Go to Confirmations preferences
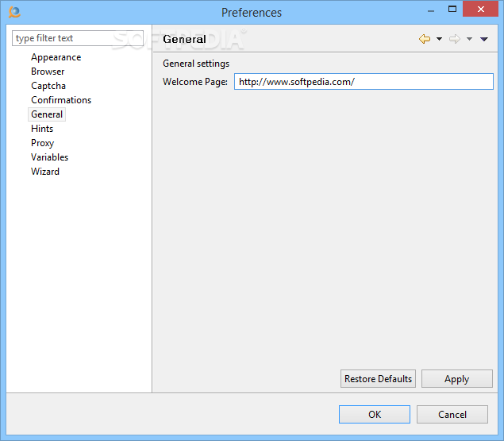This screenshot has height=441, width=504. (x=61, y=100)
